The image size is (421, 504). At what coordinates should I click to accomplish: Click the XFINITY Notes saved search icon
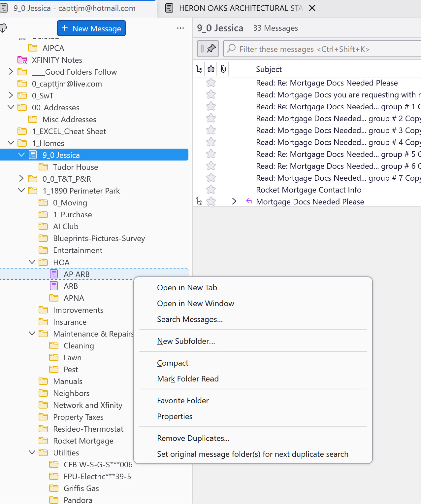[x=22, y=60]
